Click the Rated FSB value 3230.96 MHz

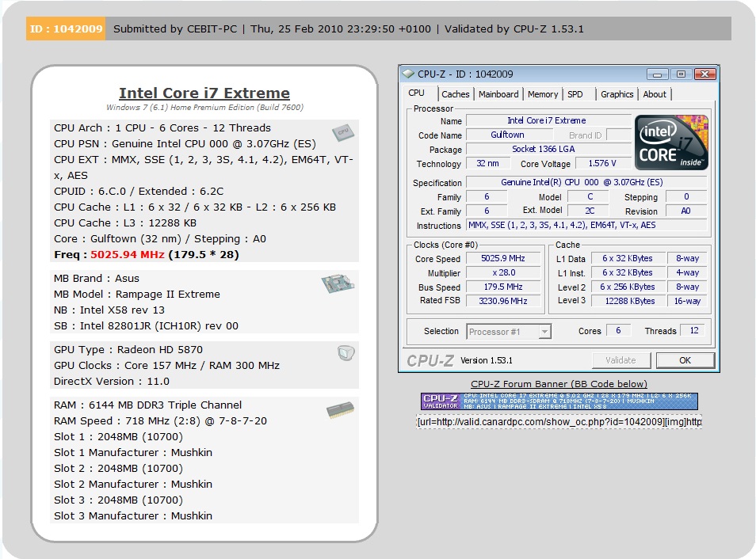pos(503,301)
